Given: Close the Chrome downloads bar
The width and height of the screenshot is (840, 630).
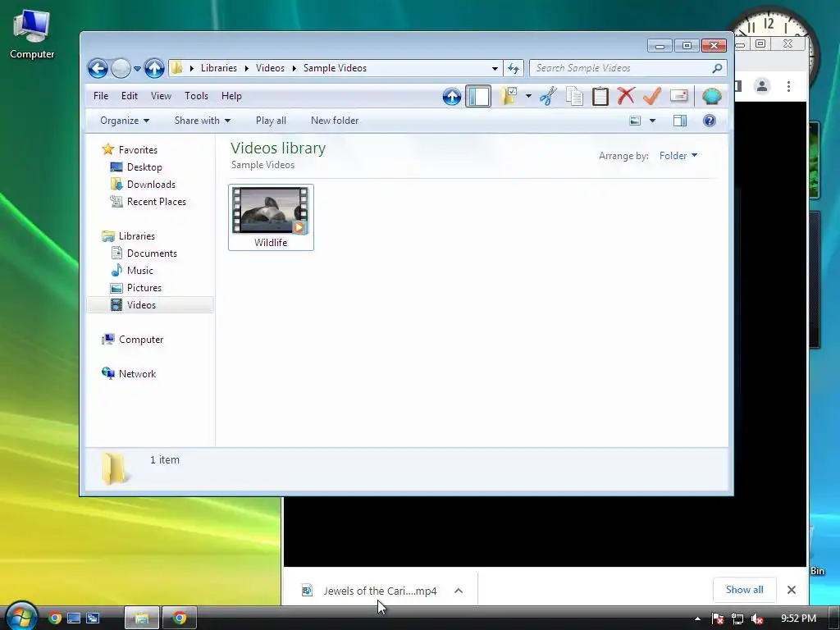Looking at the screenshot, I should 792,590.
